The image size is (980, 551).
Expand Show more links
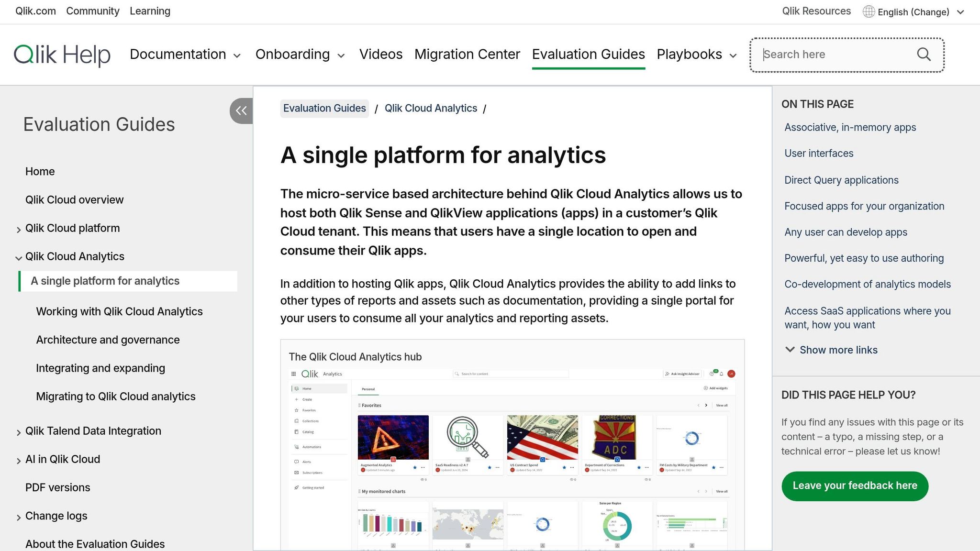click(837, 350)
